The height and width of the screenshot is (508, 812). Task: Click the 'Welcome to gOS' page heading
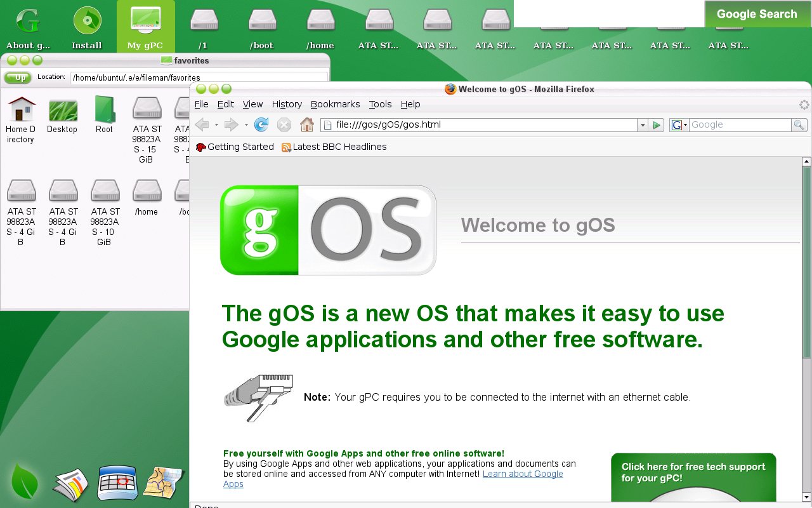point(538,225)
